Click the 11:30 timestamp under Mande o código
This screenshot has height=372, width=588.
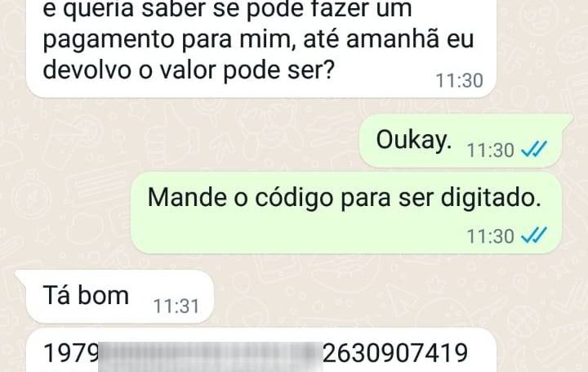[x=490, y=236]
